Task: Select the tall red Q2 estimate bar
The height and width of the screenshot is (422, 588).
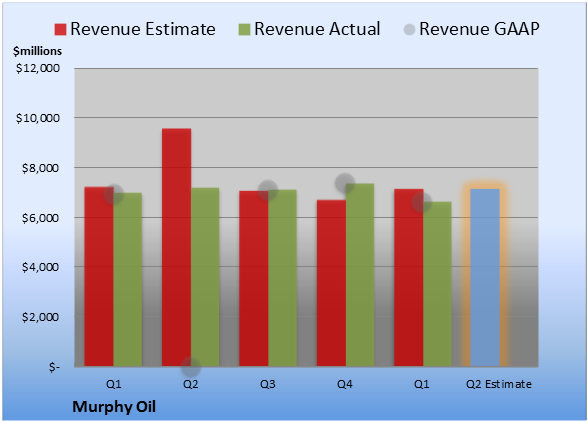Action: point(176,247)
